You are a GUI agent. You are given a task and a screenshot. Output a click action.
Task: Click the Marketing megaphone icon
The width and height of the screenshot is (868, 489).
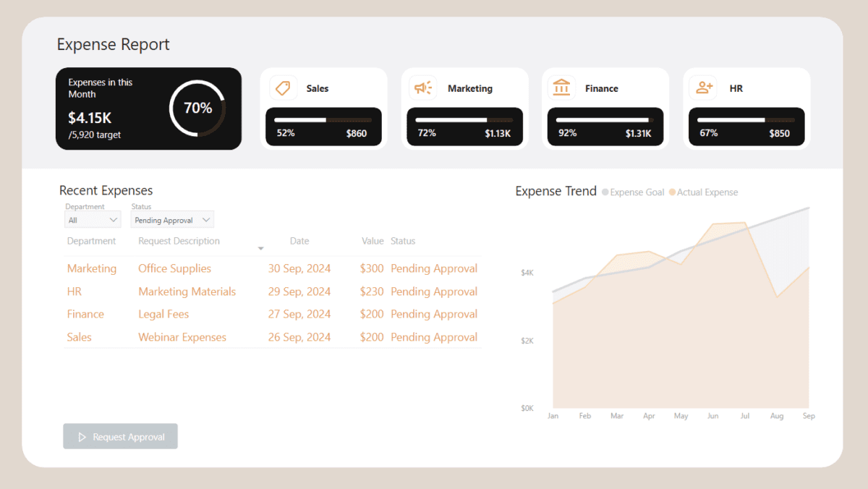click(423, 88)
